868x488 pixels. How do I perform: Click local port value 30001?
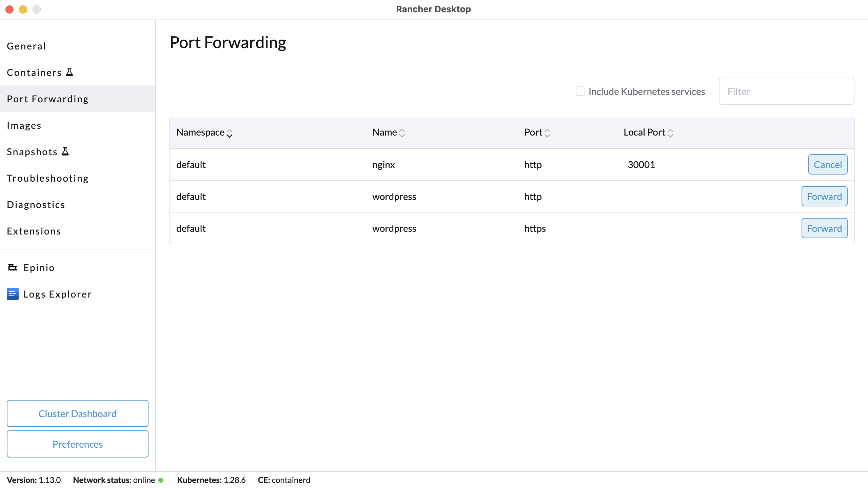coord(641,164)
